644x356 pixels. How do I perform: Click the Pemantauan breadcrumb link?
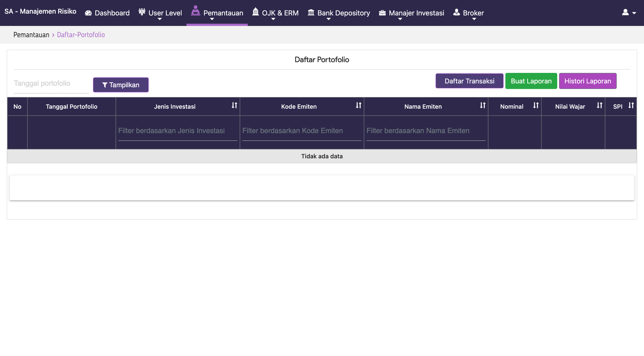pyautogui.click(x=31, y=35)
